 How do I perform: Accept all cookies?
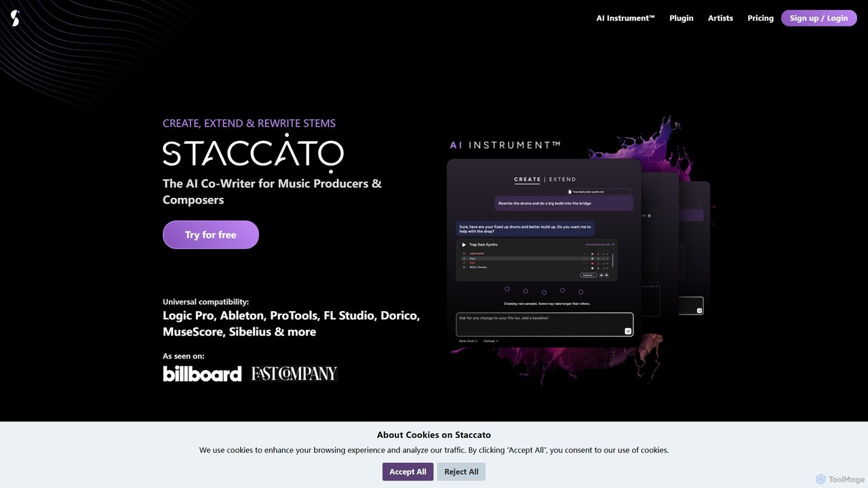coord(408,472)
